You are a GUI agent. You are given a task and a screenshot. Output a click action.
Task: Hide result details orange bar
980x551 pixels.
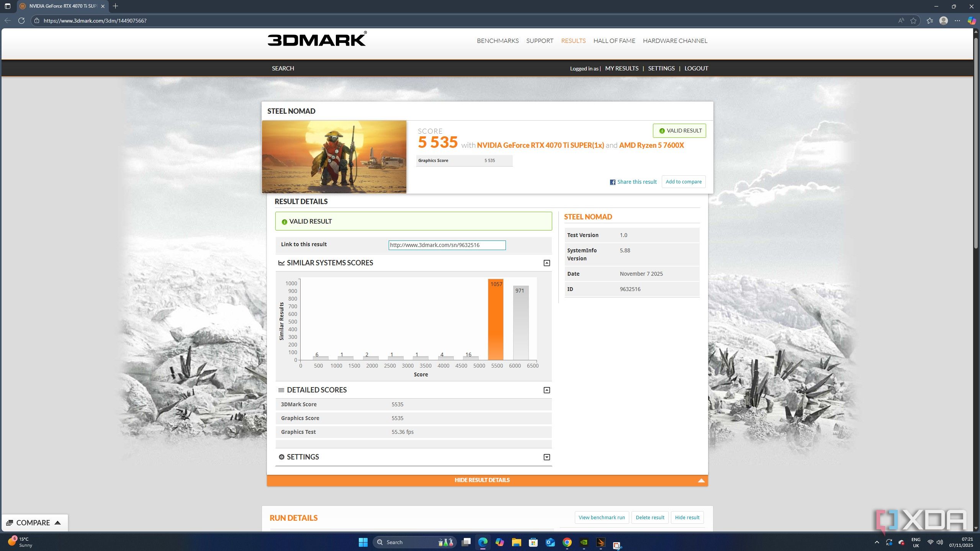487,480
